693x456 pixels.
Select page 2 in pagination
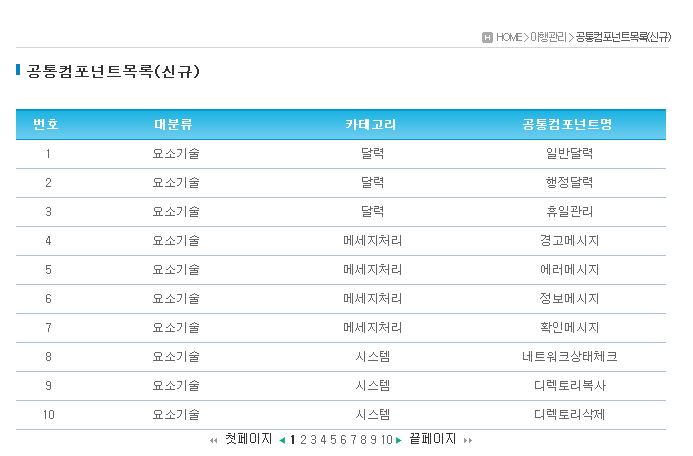click(302, 440)
